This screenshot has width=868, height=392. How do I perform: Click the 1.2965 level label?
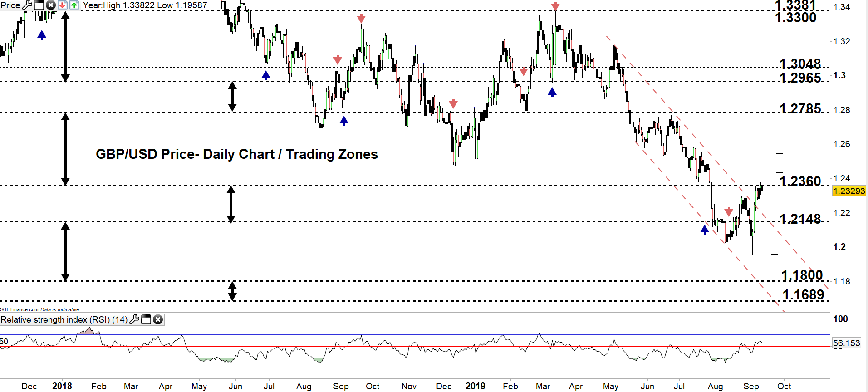pyautogui.click(x=800, y=78)
